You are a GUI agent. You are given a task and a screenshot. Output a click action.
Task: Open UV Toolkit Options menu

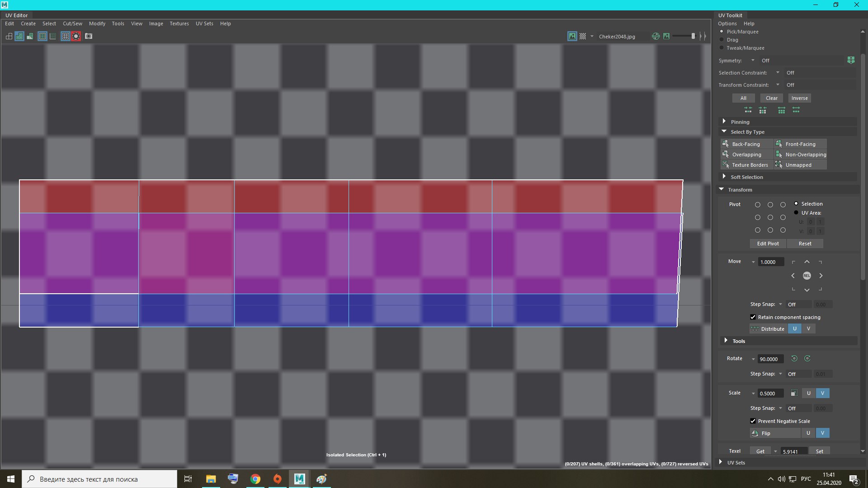(727, 23)
